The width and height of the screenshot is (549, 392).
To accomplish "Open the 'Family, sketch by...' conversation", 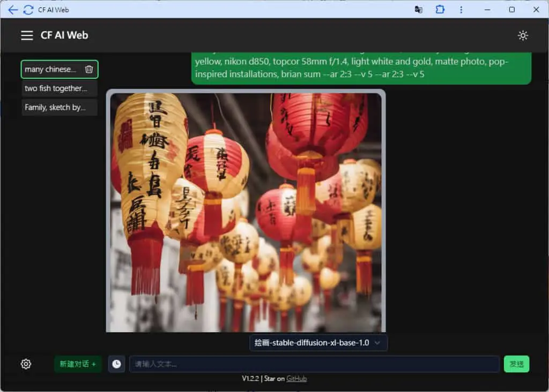I will pyautogui.click(x=59, y=107).
